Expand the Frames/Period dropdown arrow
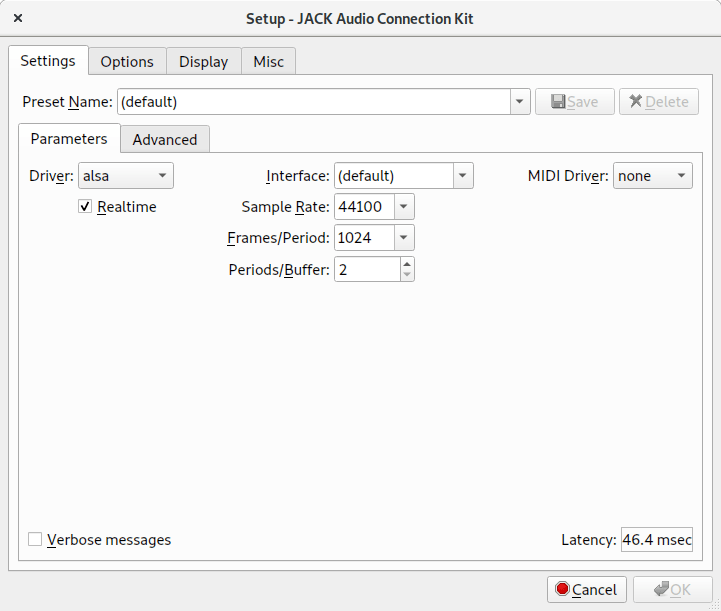 [404, 238]
